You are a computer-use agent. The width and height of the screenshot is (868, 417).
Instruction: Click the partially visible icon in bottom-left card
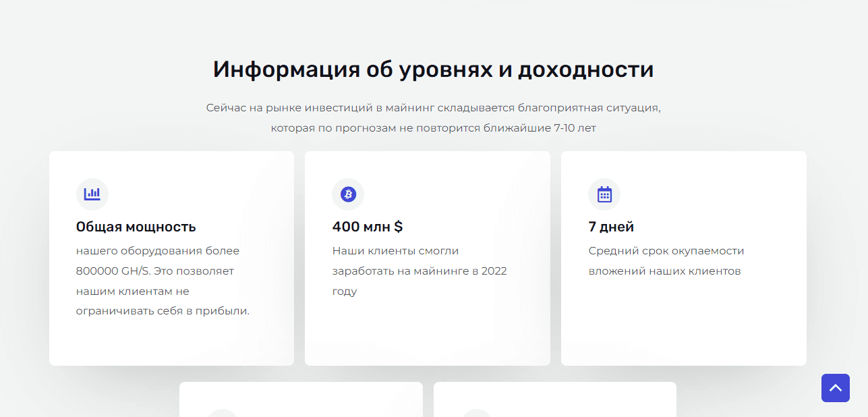[x=223, y=413]
